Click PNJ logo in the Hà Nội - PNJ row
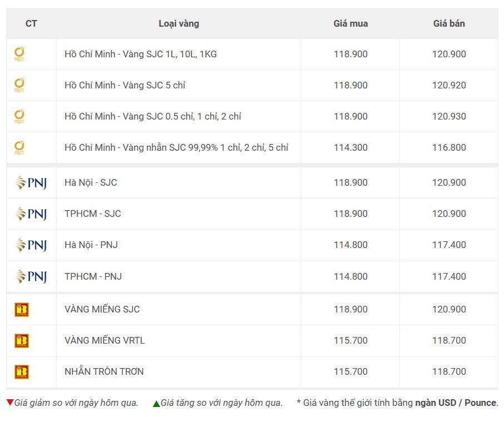The image size is (504, 422). point(31,245)
